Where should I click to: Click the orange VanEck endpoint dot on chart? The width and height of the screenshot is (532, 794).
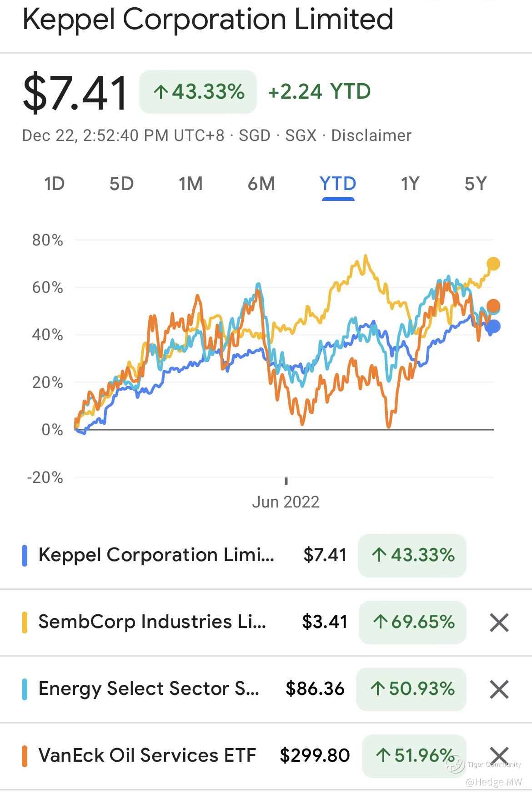pyautogui.click(x=493, y=306)
